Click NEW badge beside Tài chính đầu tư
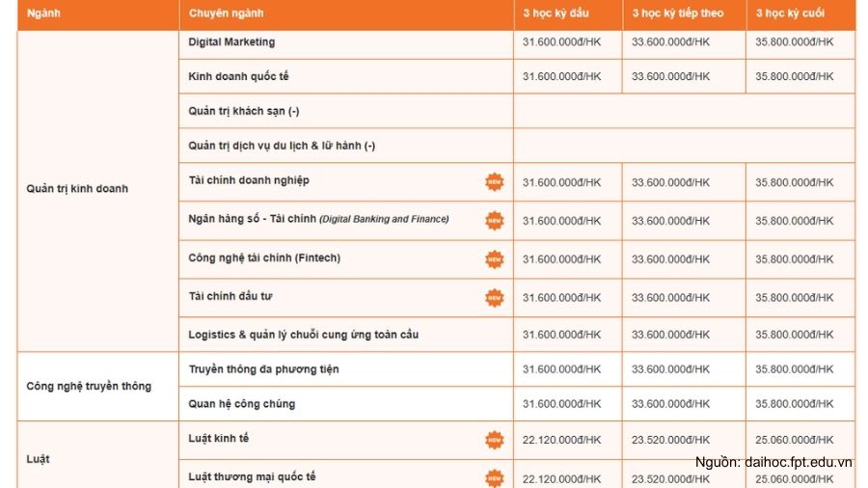The height and width of the screenshot is (488, 868). (495, 298)
